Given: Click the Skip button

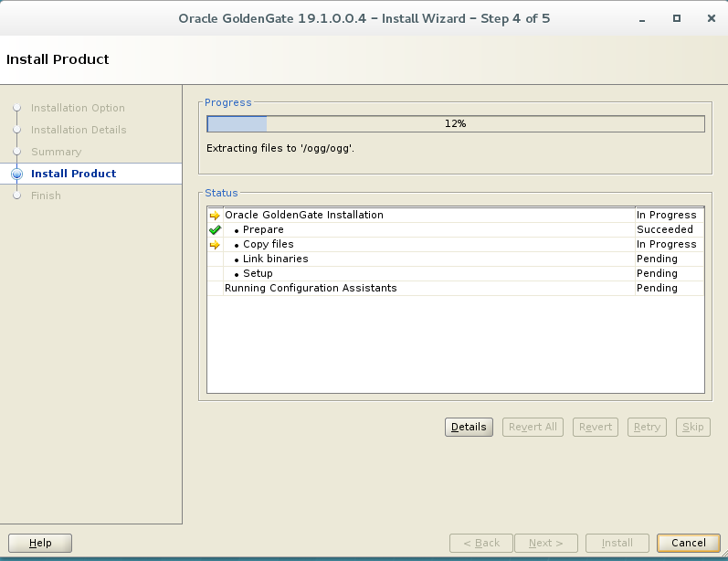Looking at the screenshot, I should [x=692, y=427].
